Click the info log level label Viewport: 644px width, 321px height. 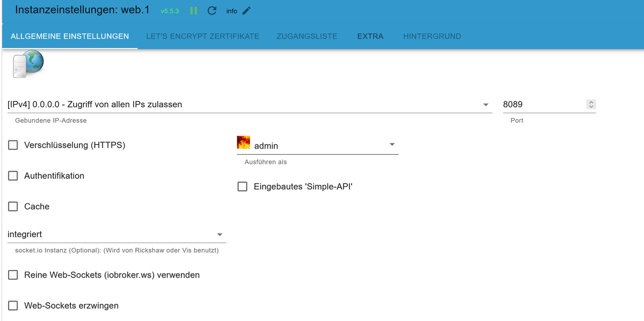pyautogui.click(x=231, y=11)
